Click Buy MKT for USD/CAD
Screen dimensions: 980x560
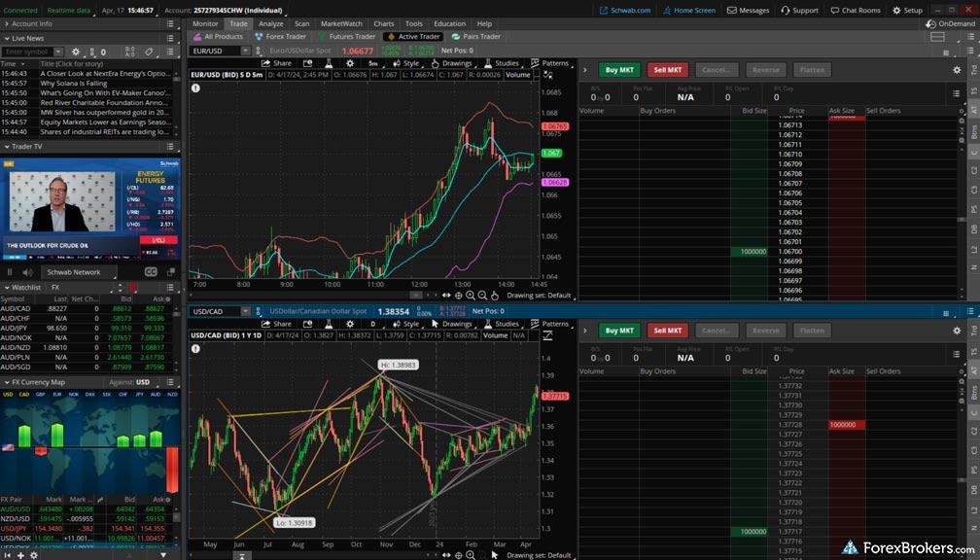(618, 330)
